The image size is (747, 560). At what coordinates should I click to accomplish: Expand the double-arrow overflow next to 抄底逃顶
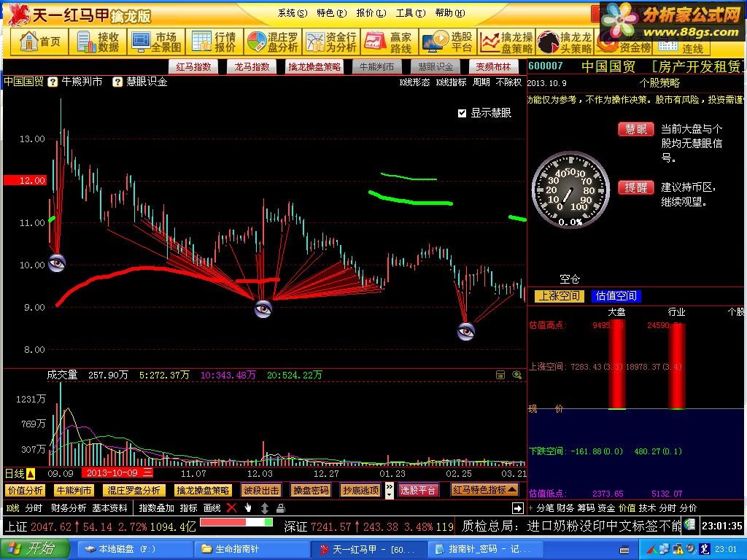pyautogui.click(x=390, y=489)
